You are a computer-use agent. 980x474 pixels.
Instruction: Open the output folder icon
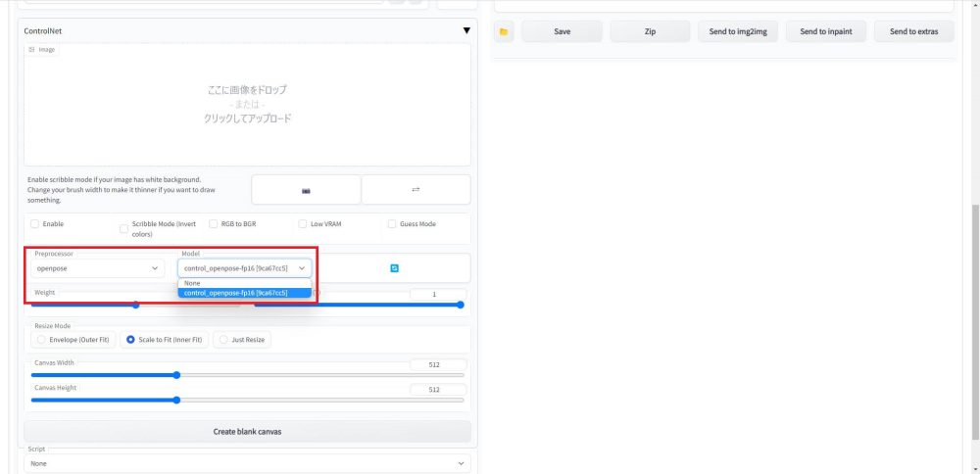pos(504,31)
